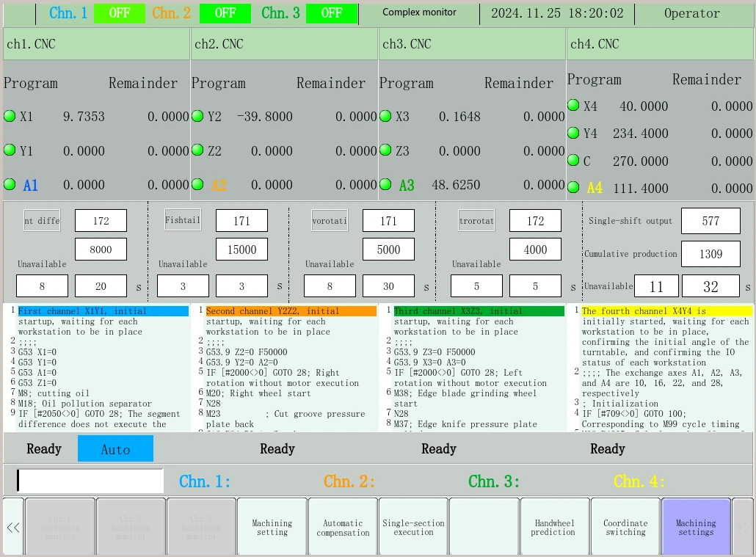Click the green status indicator for axis Y2
The image size is (756, 557).
[x=197, y=116]
